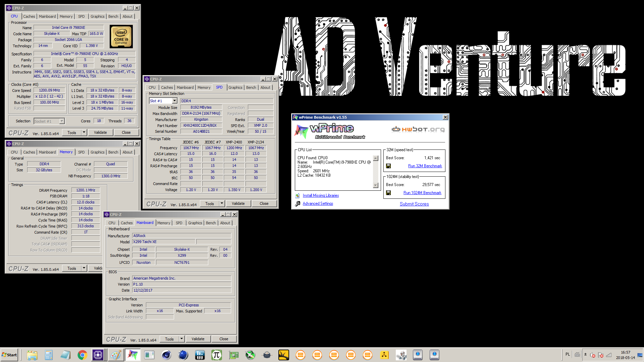This screenshot has width=644, height=362.
Task: Click the network signal tray icon
Action: [x=609, y=355]
